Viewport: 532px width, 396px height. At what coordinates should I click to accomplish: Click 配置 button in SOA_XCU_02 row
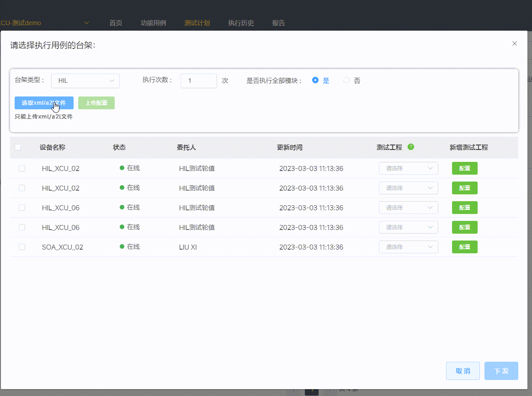(x=465, y=247)
